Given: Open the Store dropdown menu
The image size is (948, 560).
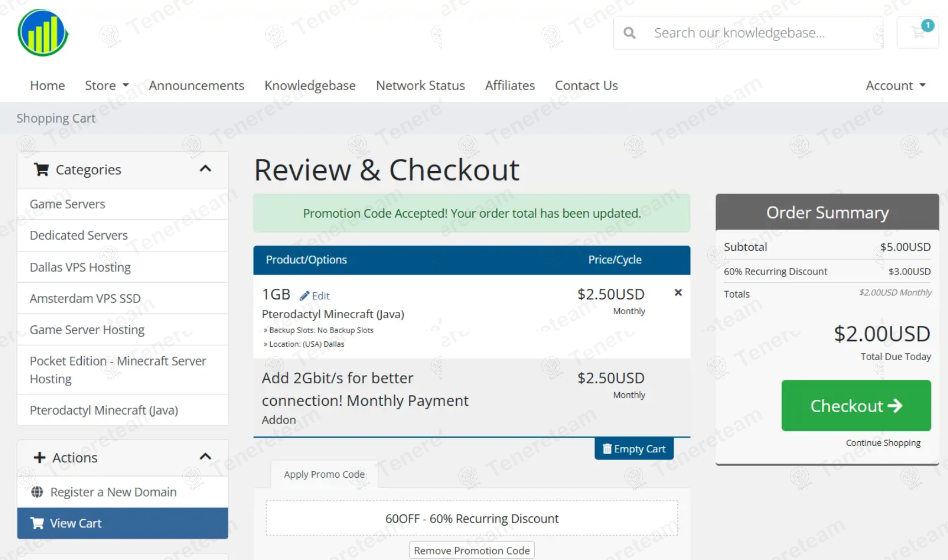Looking at the screenshot, I should tap(107, 86).
